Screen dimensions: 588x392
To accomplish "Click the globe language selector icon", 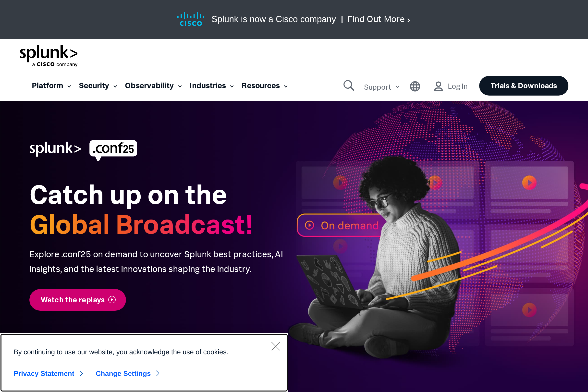I will point(415,86).
